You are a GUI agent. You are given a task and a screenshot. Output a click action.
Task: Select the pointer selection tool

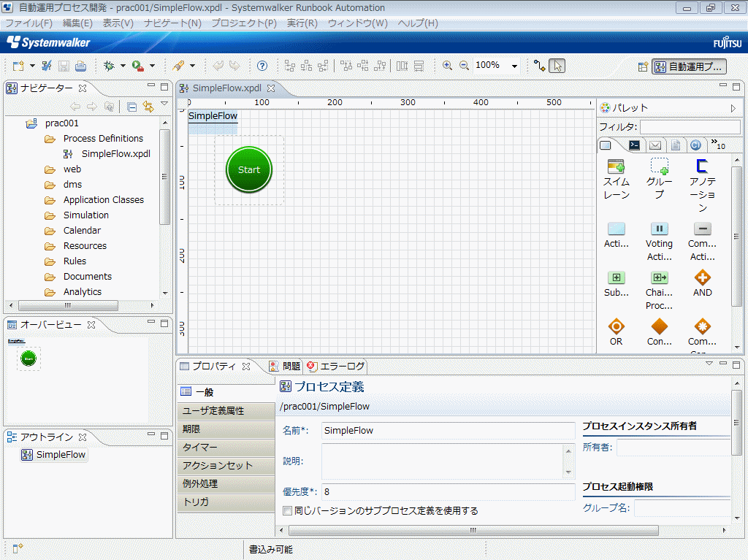pos(557,66)
